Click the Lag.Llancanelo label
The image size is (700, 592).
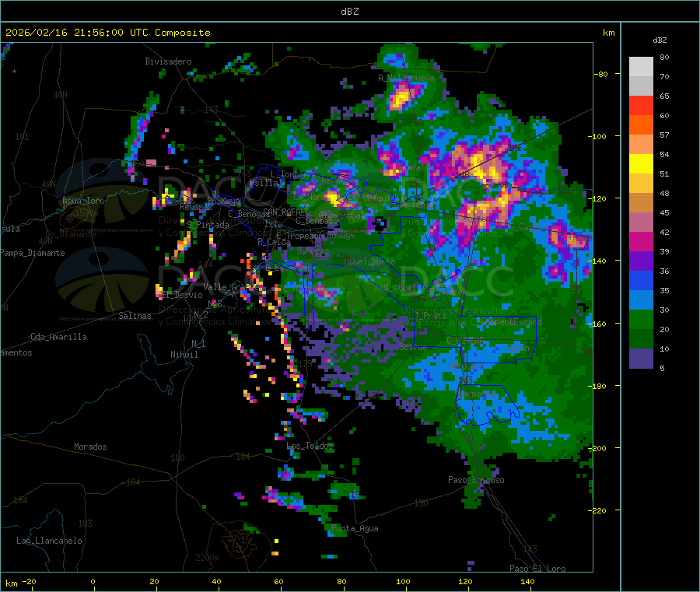pos(49,541)
